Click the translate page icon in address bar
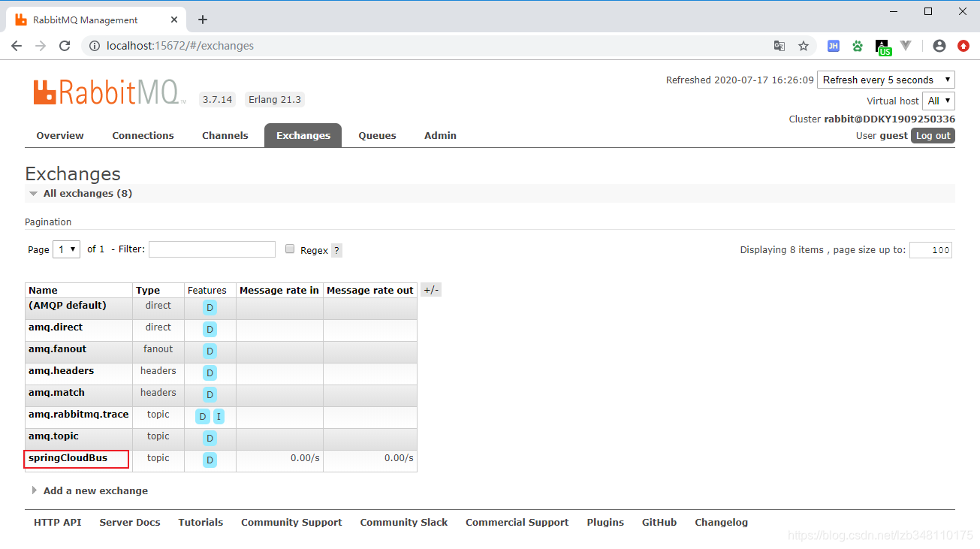Image resolution: width=980 pixels, height=549 pixels. (x=779, y=46)
